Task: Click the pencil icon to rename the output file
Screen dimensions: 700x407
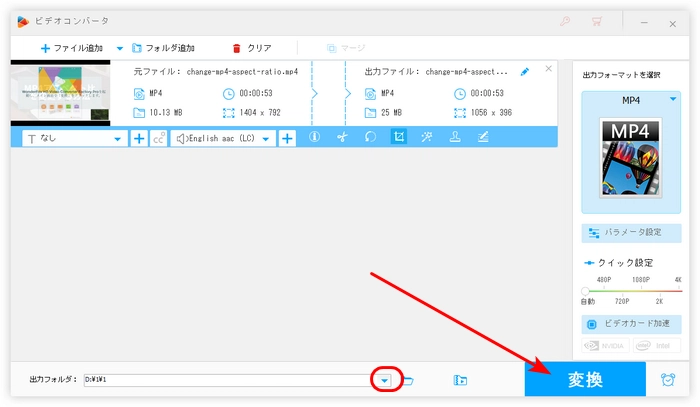Action: [525, 72]
